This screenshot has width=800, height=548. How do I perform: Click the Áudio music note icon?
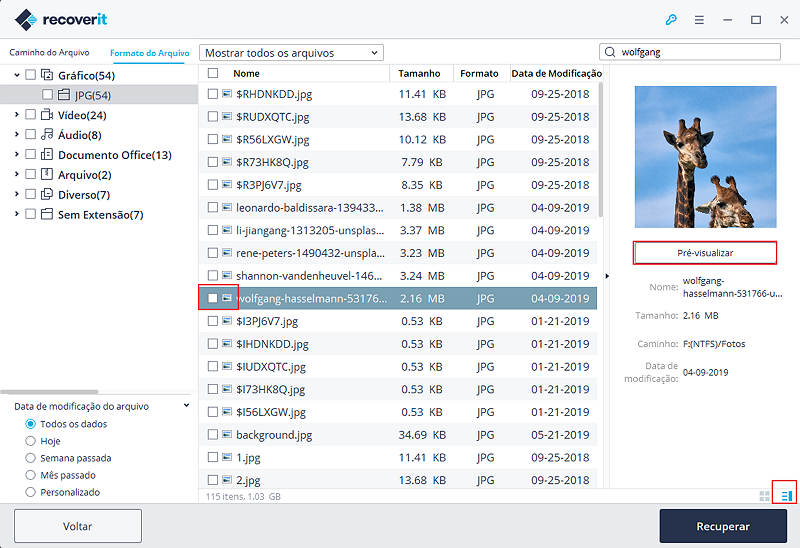pos(47,135)
